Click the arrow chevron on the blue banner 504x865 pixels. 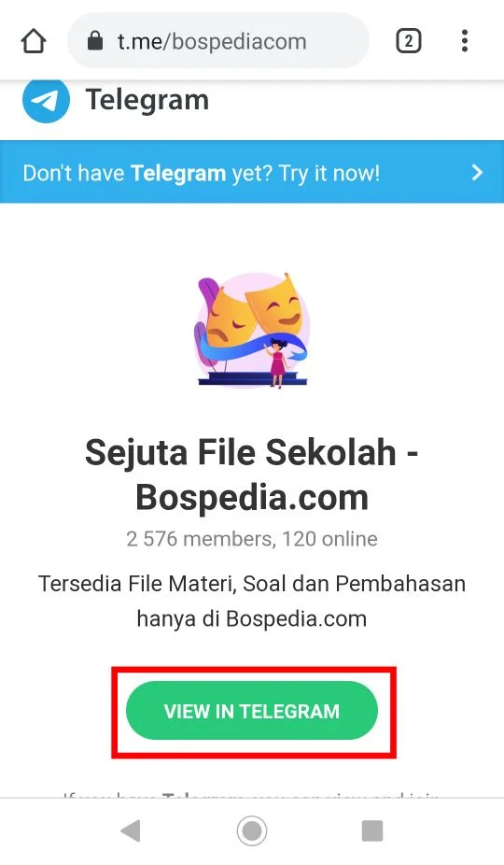click(477, 173)
